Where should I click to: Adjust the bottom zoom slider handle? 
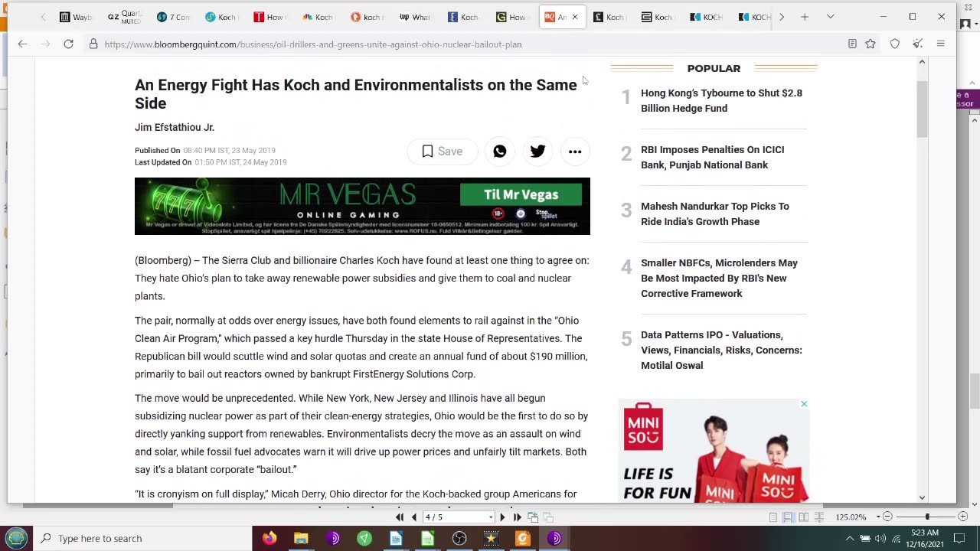pyautogui.click(x=927, y=517)
